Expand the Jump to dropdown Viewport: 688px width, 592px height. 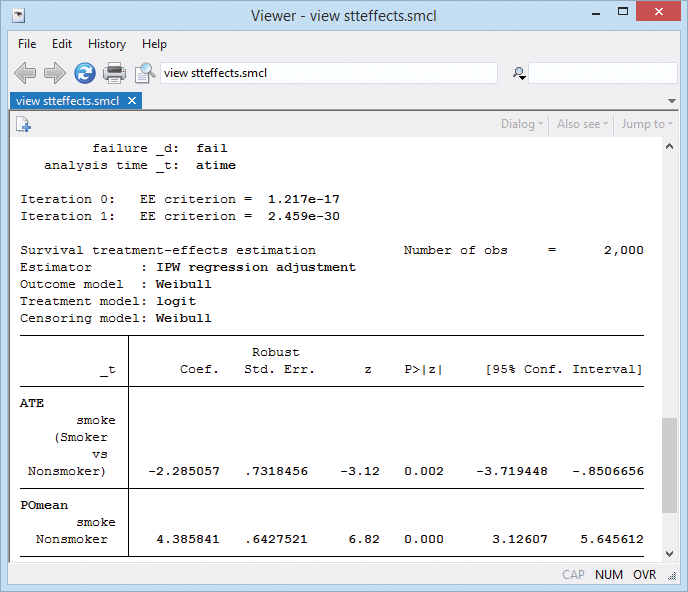click(647, 124)
